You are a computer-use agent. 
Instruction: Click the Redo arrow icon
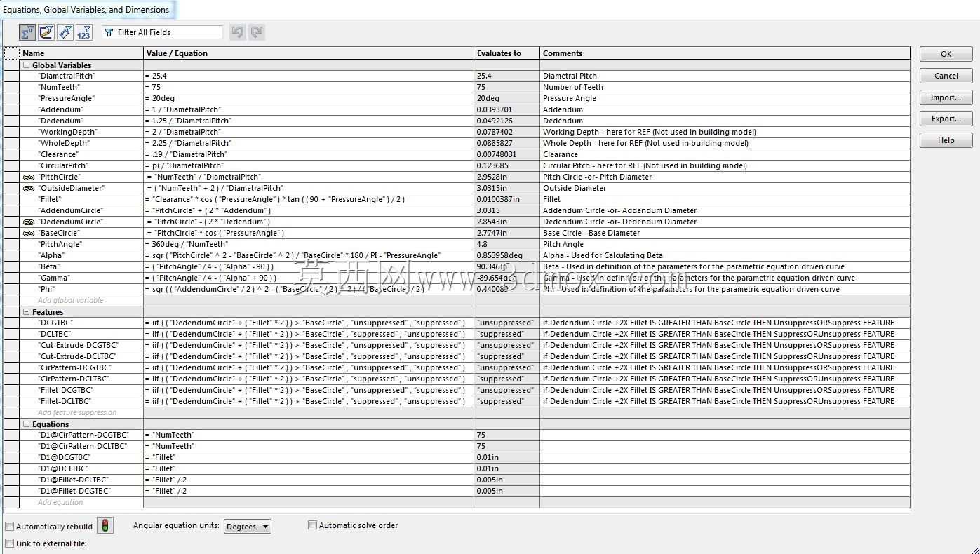[x=257, y=32]
